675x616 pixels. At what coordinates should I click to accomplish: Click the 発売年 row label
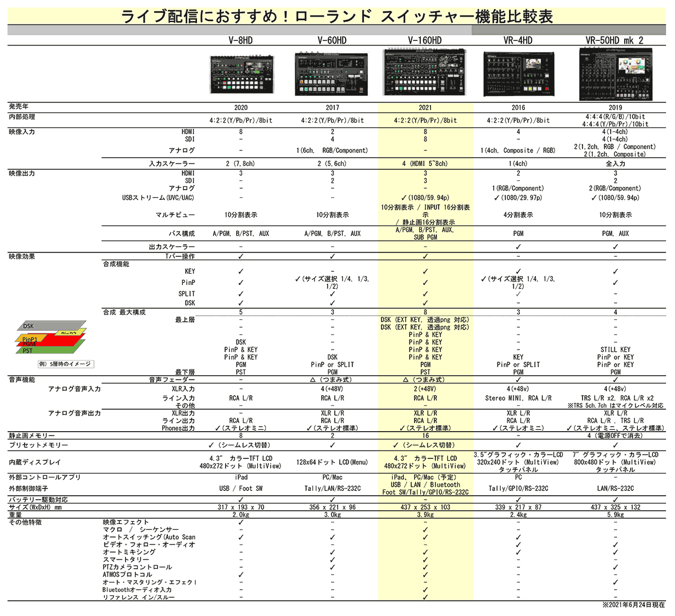coord(19,107)
